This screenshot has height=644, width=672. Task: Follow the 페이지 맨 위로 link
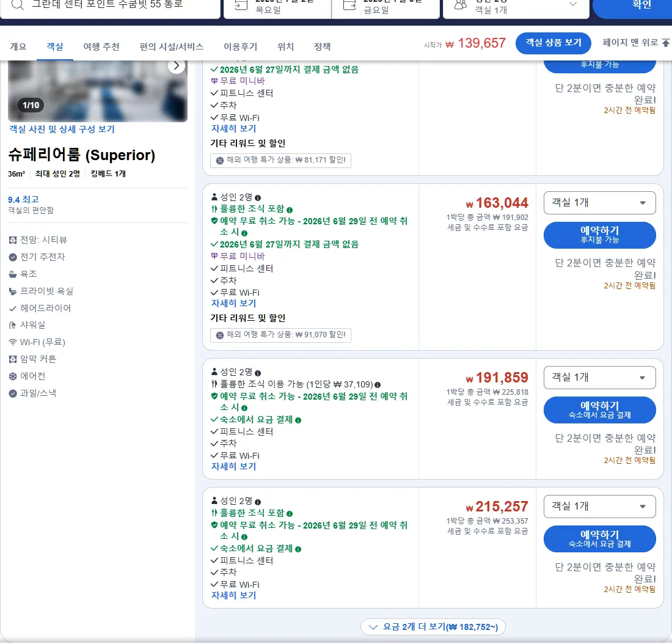(x=636, y=42)
